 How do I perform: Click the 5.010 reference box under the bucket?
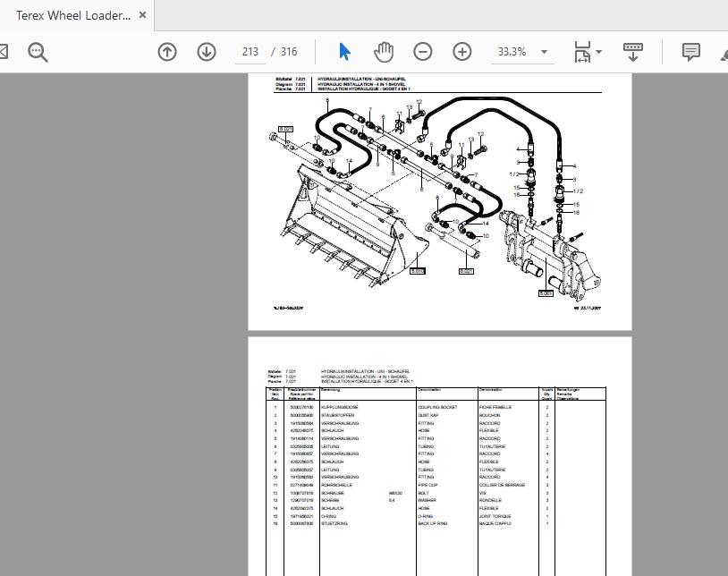tap(418, 271)
